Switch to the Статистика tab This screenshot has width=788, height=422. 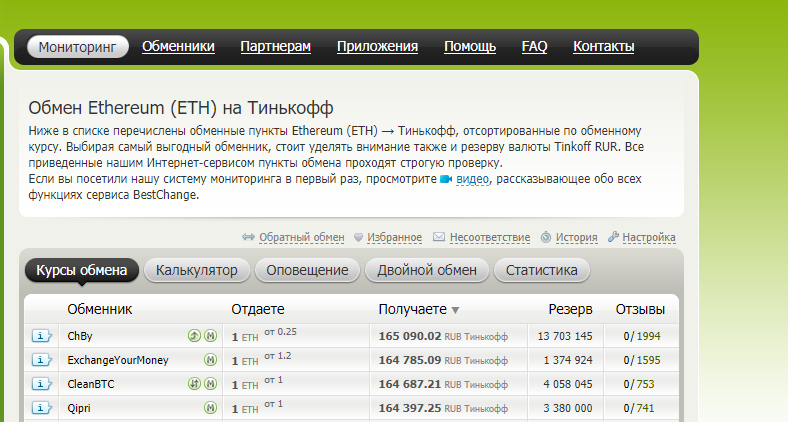[x=541, y=270]
